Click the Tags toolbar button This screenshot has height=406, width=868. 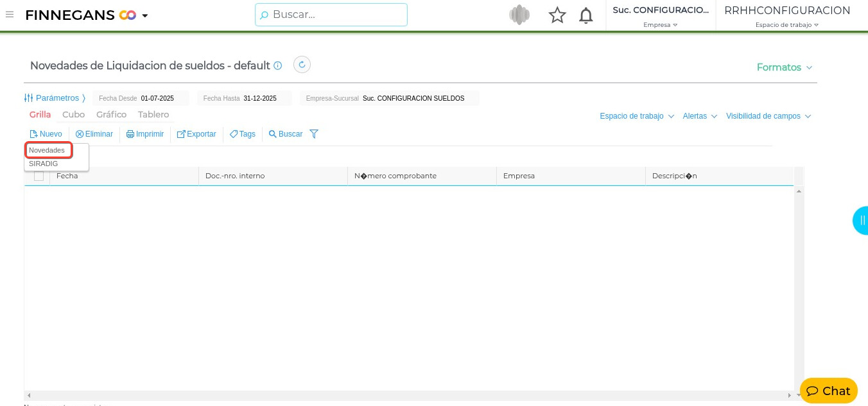(x=243, y=134)
